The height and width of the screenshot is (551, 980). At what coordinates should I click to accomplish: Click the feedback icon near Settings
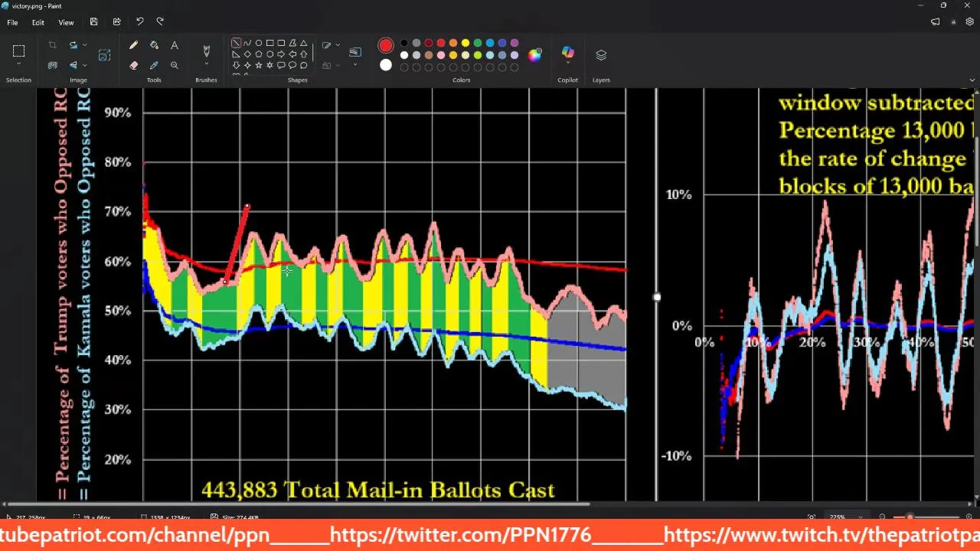click(x=935, y=22)
